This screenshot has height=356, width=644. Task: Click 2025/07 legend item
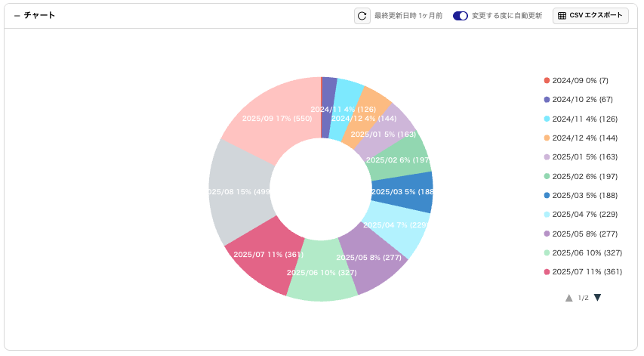tap(587, 272)
